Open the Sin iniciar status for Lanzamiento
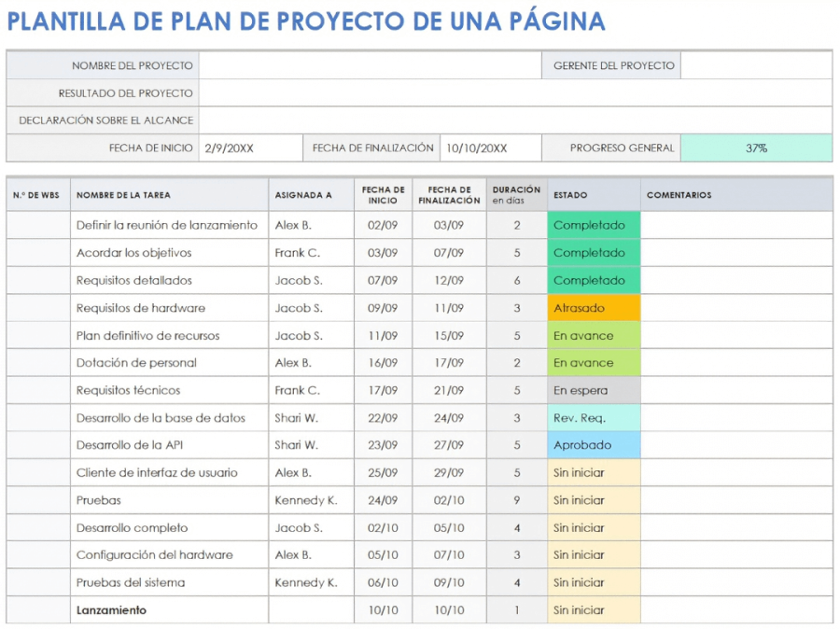The height and width of the screenshot is (629, 840). (592, 610)
